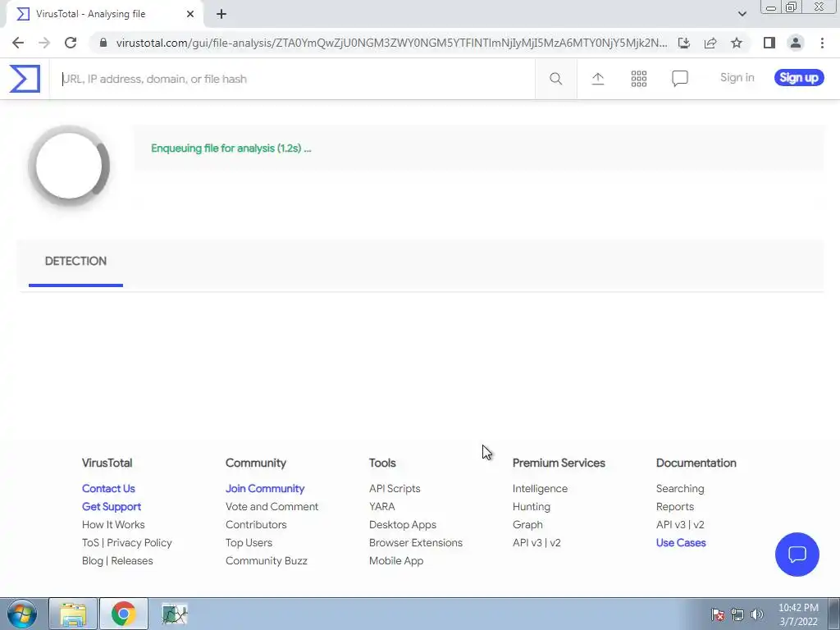Click the analysis progress spinner
The height and width of the screenshot is (630, 840).
tap(69, 166)
